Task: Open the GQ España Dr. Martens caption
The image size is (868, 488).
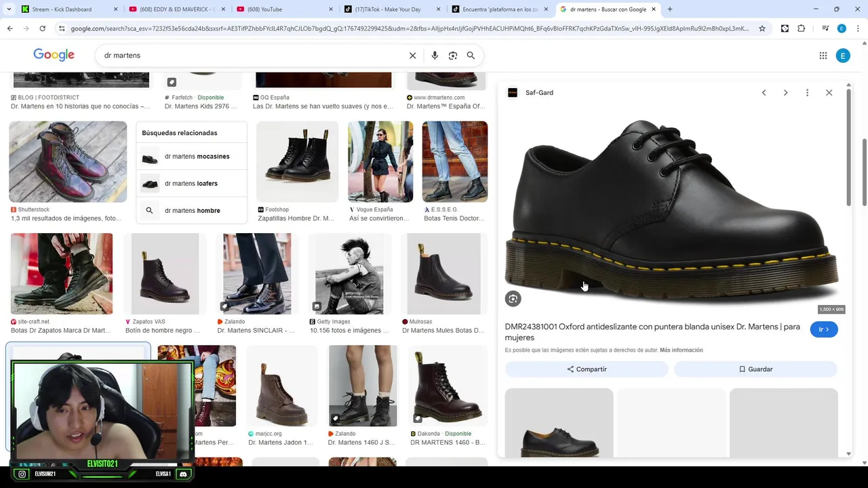Action: click(x=323, y=106)
